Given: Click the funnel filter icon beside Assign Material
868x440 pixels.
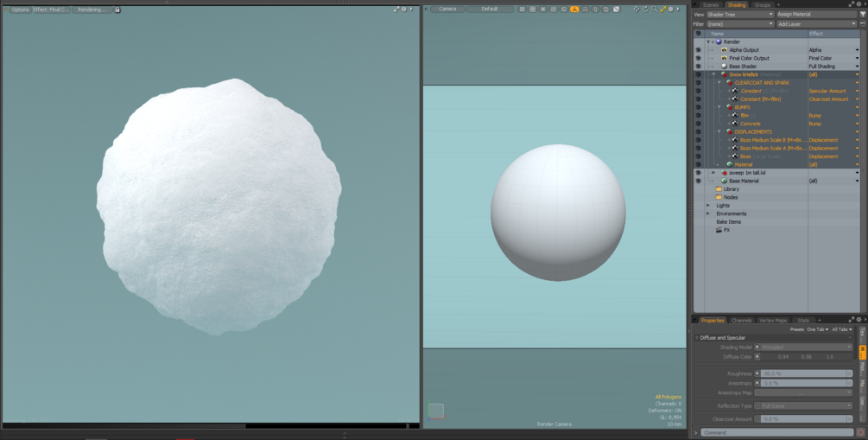Looking at the screenshot, I should 863,15.
